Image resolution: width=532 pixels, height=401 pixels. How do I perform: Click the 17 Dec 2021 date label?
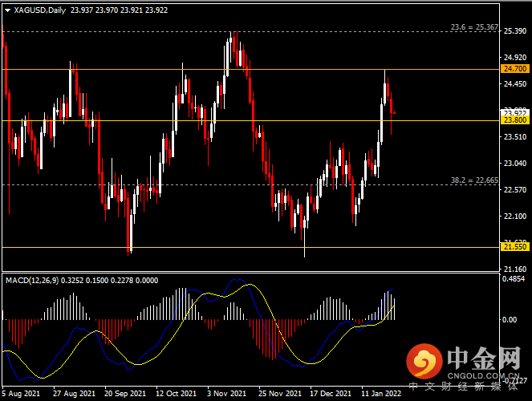click(x=331, y=394)
